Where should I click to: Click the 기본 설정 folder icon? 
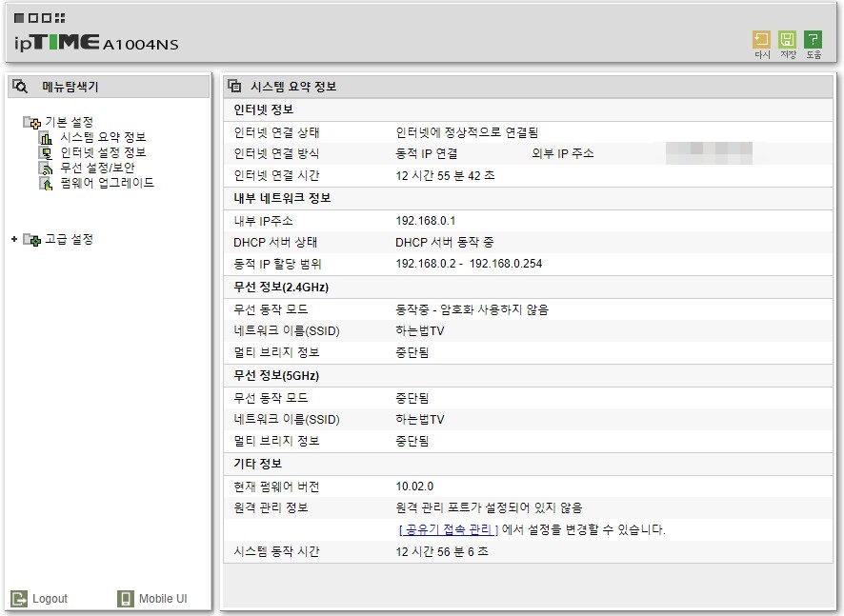coord(31,123)
